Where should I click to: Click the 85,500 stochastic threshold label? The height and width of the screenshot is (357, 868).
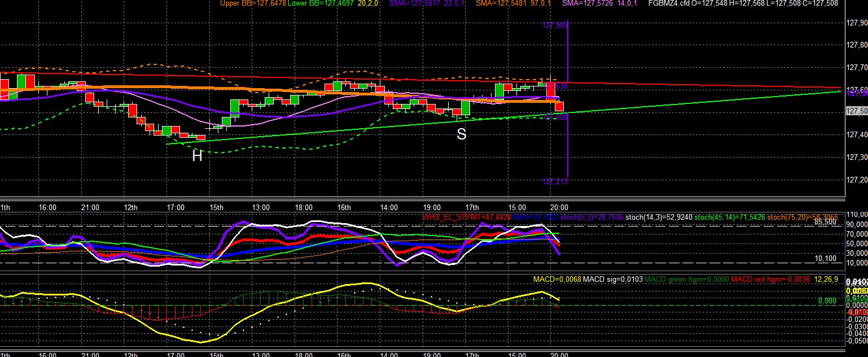(x=825, y=222)
